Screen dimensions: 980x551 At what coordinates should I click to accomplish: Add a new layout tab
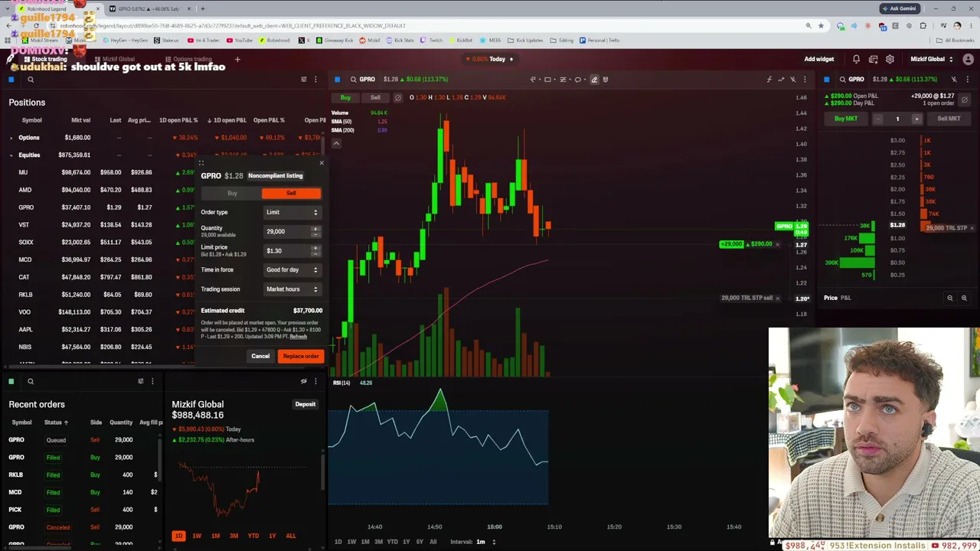coord(237,59)
